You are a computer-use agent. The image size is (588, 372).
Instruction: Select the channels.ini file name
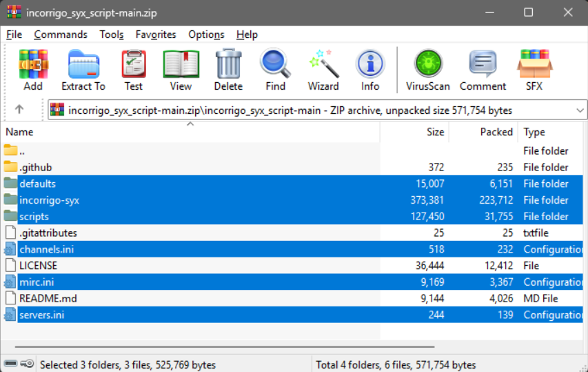[46, 249]
